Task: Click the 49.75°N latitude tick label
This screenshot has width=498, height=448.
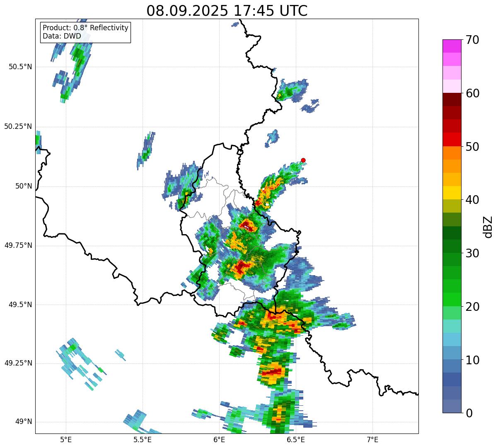Action: click(18, 245)
